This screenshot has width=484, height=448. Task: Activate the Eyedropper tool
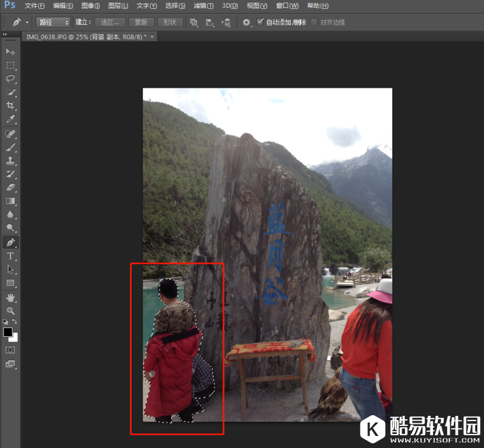(11, 119)
